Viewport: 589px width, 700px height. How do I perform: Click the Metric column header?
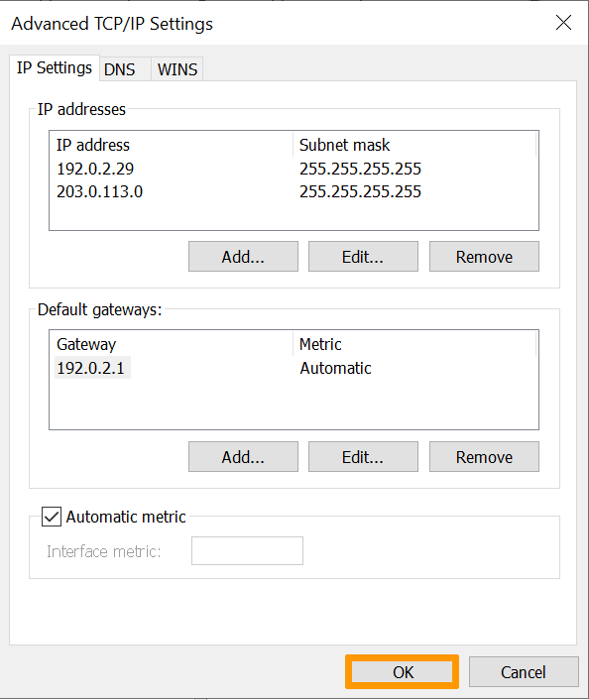pos(414,344)
